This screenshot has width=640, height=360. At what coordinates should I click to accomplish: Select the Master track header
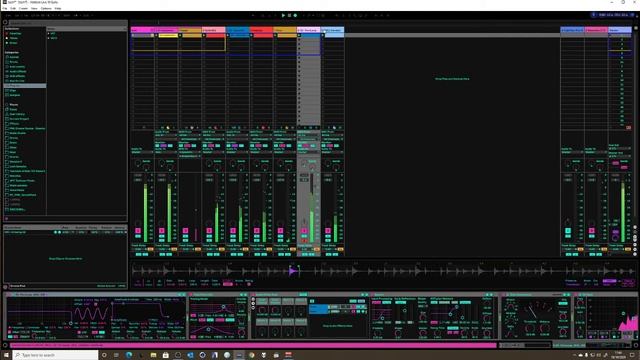click(x=620, y=30)
